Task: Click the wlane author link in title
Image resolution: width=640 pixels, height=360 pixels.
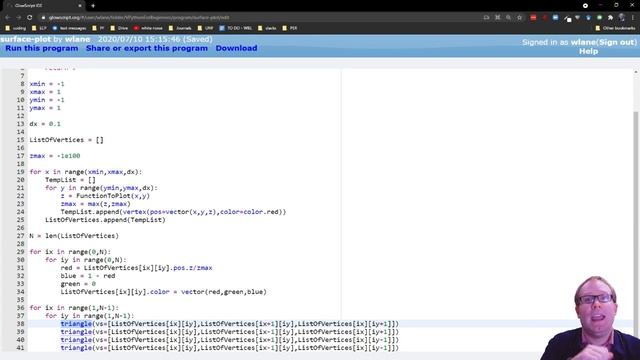Action: pyautogui.click(x=77, y=39)
